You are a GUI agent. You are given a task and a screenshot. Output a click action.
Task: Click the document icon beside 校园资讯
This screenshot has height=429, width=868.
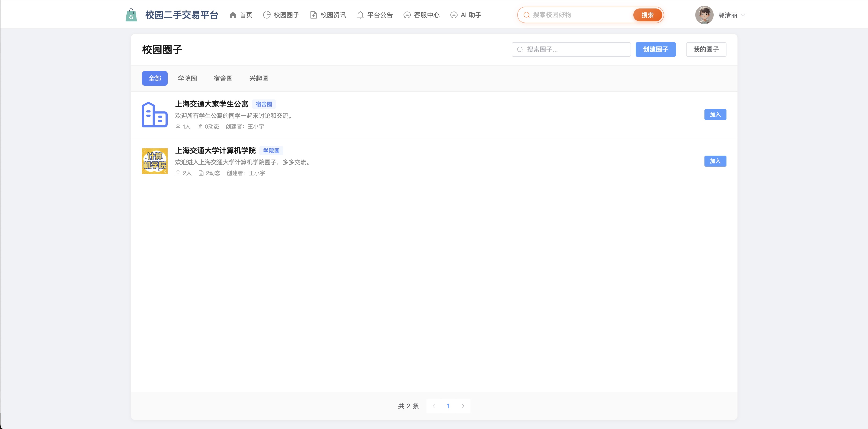[x=313, y=15]
